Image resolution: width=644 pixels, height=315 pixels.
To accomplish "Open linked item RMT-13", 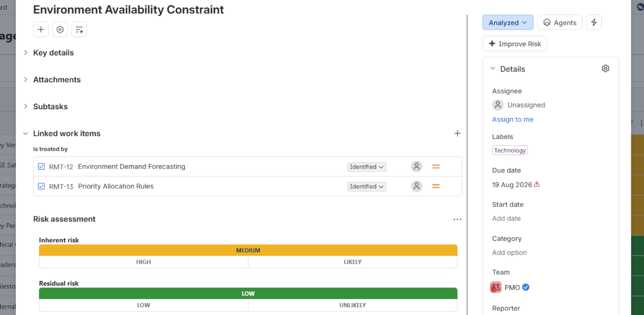I will point(116,186).
